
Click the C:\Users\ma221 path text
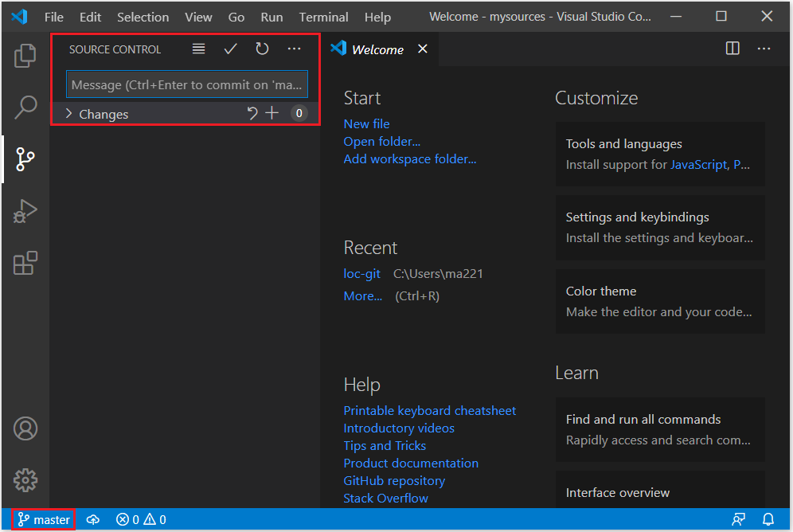(438, 274)
